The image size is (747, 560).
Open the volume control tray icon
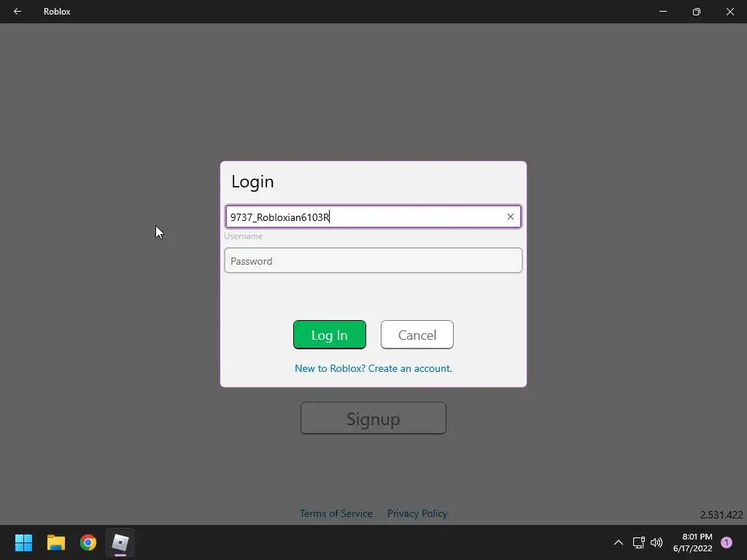657,542
